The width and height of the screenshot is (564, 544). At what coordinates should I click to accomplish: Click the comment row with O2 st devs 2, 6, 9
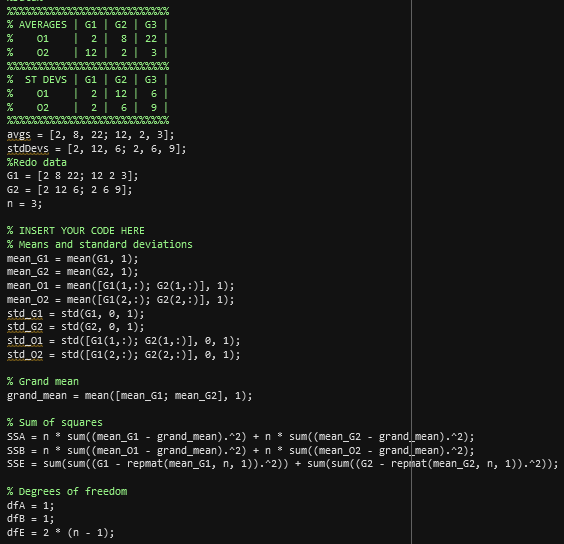pyautogui.click(x=87, y=108)
